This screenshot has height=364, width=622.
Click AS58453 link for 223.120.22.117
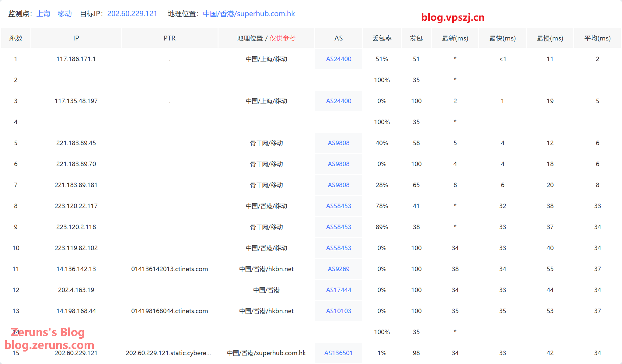tap(338, 206)
